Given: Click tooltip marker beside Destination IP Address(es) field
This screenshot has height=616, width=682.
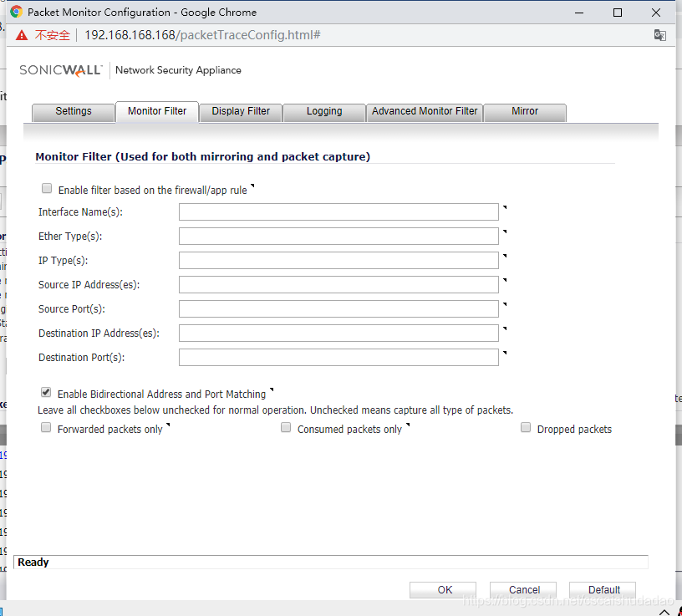Looking at the screenshot, I should pyautogui.click(x=505, y=328).
